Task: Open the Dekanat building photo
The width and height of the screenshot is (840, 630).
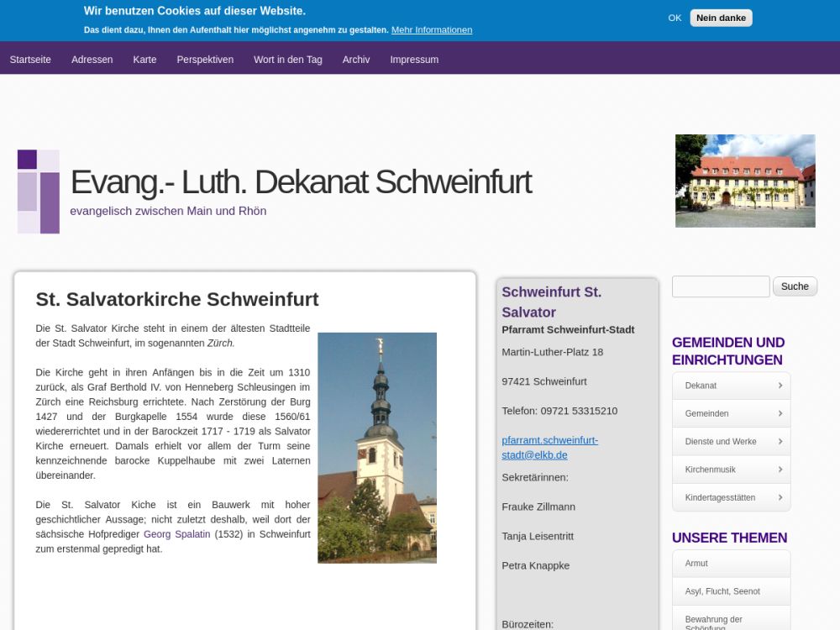Action: point(745,181)
